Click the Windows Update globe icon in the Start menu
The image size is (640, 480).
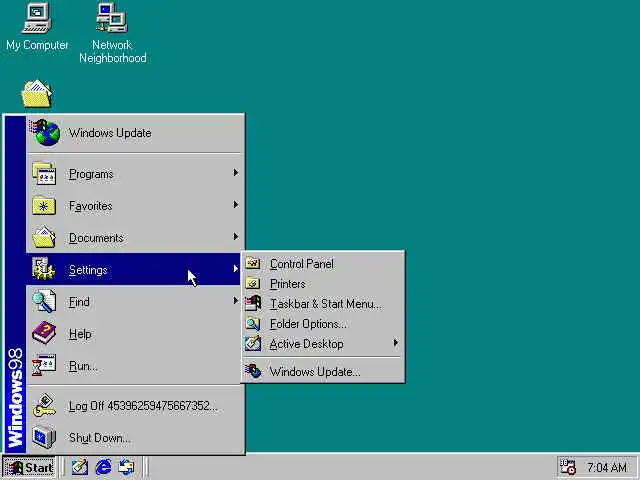(46, 133)
